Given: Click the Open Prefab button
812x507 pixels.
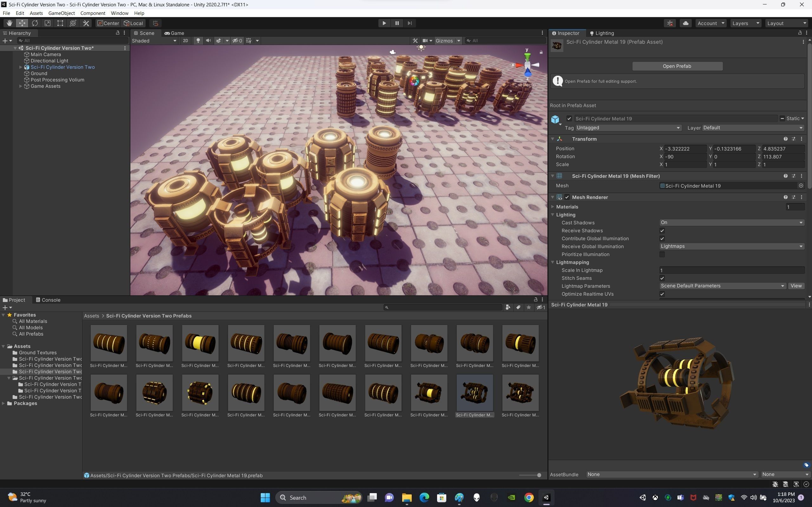Looking at the screenshot, I should pos(677,66).
